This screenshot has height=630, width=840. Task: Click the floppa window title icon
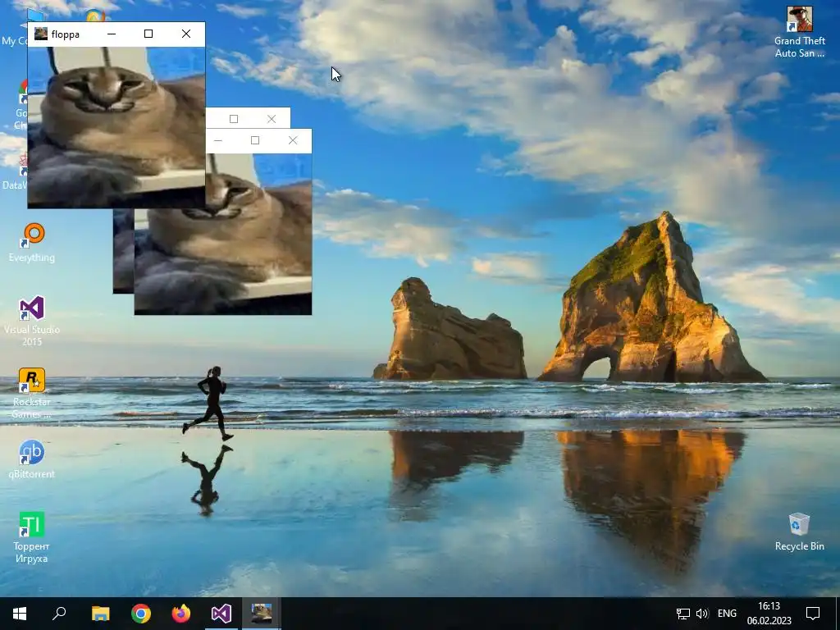click(41, 34)
